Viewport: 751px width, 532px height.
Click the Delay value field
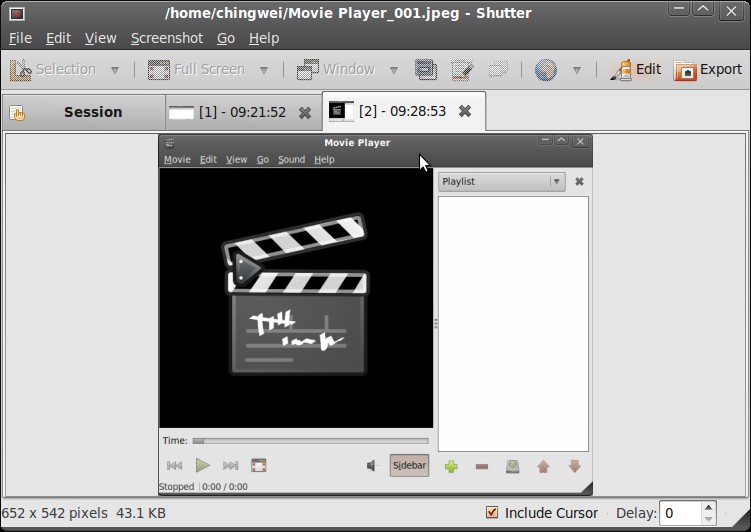(680, 513)
